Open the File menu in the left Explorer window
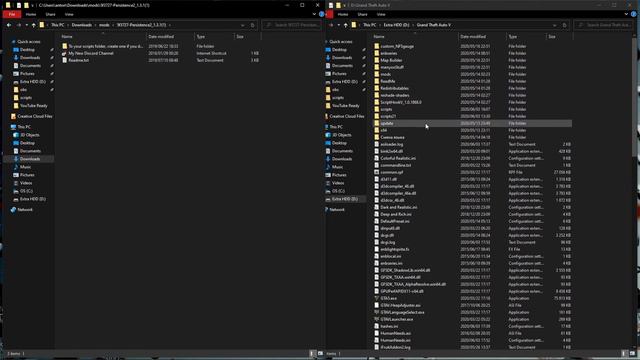 [x=12, y=14]
